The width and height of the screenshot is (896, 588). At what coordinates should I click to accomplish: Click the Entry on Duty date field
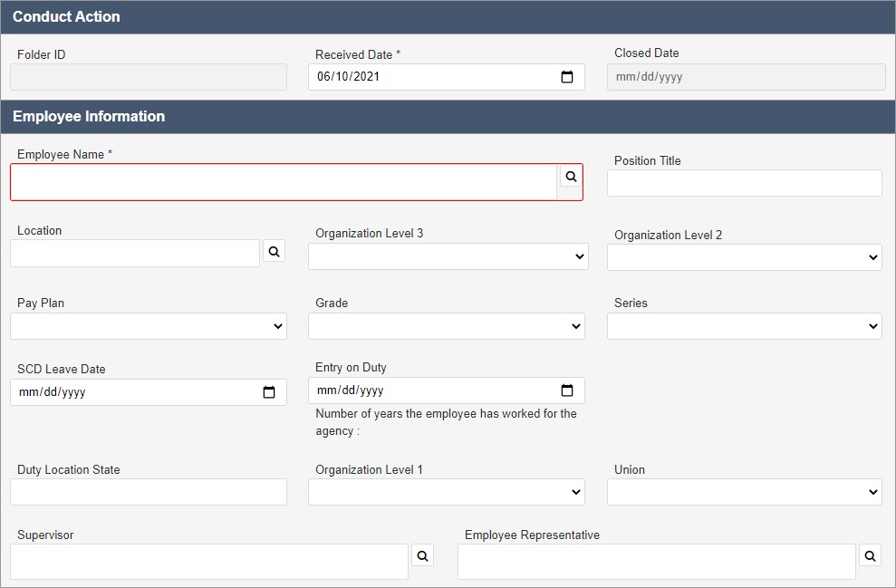447,390
